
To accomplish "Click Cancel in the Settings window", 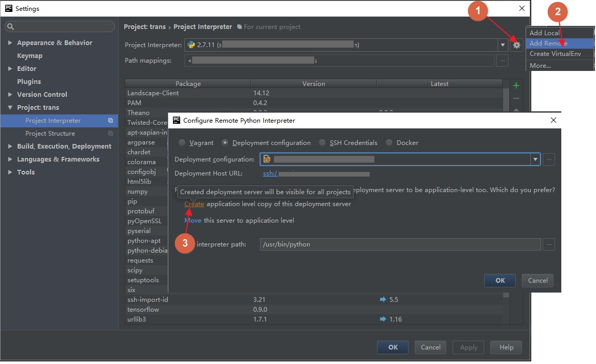I will click(430, 347).
